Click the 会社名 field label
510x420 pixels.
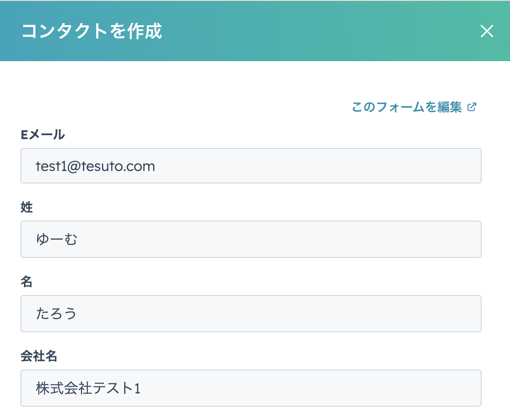pos(39,356)
